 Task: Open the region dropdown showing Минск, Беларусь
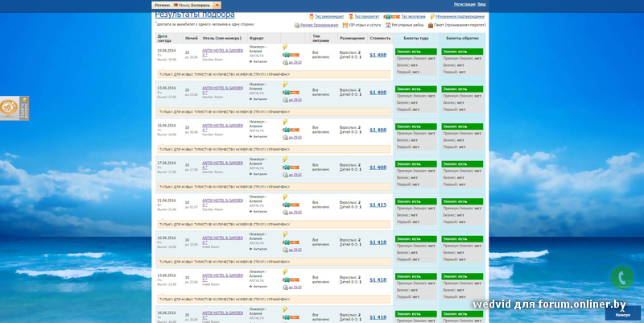[x=217, y=5]
